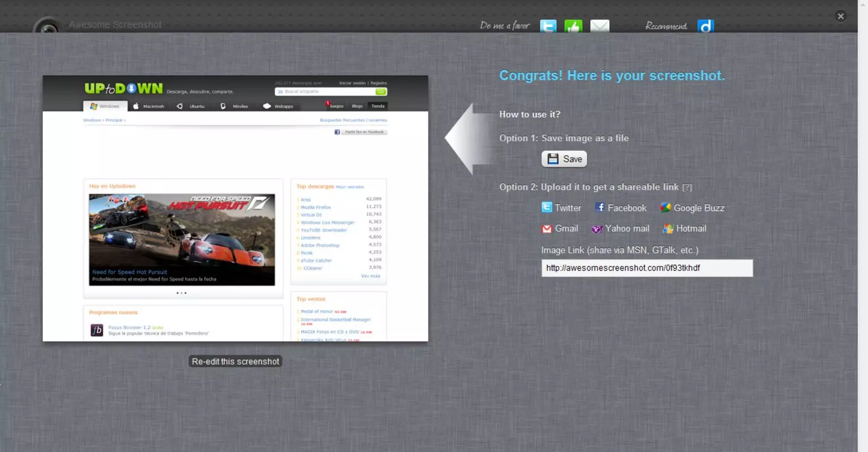Save the screenshot image as a file
Viewport: 868px width, 452px height.
[x=564, y=159]
